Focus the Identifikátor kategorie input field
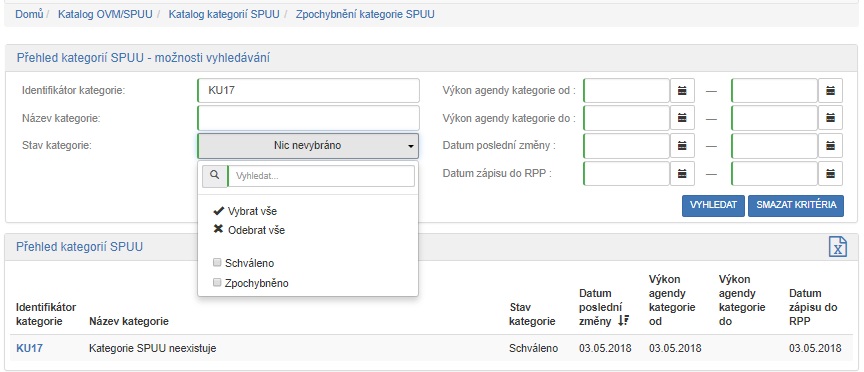Screen dimensions: 864x372 click(x=308, y=90)
